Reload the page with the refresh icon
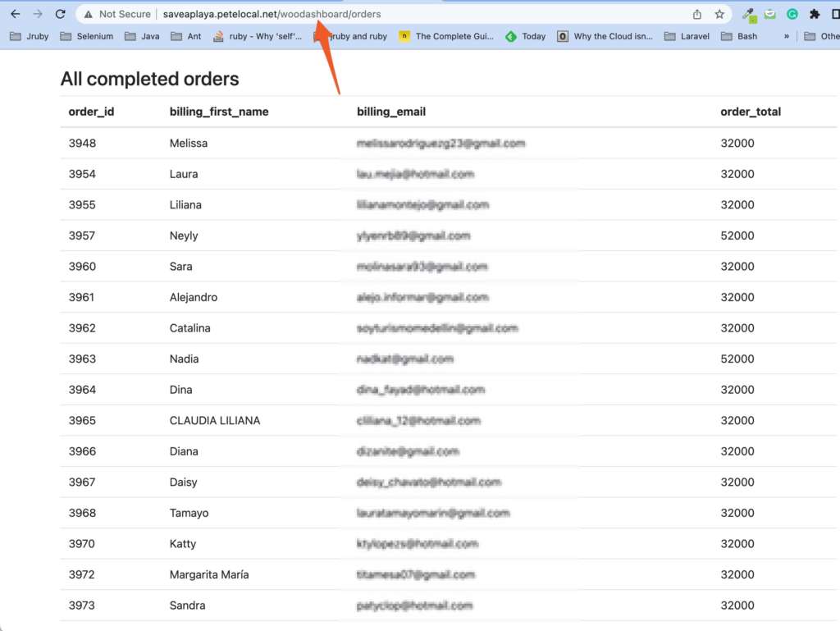 (60, 14)
